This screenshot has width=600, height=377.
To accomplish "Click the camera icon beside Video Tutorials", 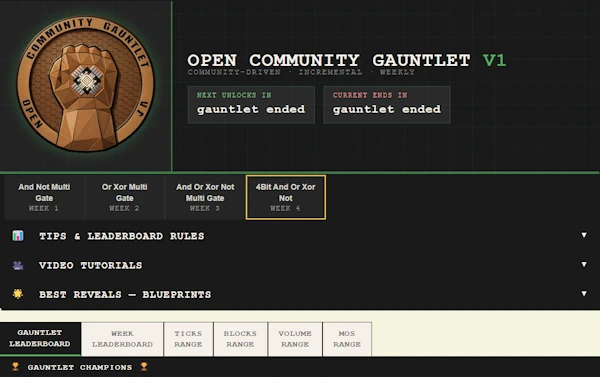I will pyautogui.click(x=18, y=265).
